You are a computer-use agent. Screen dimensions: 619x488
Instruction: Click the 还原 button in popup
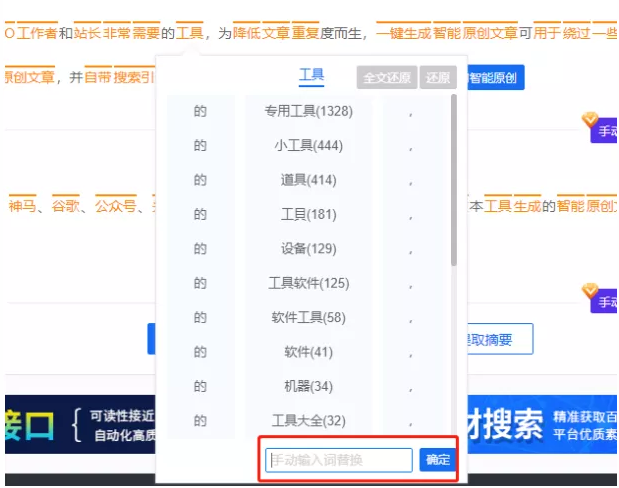(x=438, y=77)
